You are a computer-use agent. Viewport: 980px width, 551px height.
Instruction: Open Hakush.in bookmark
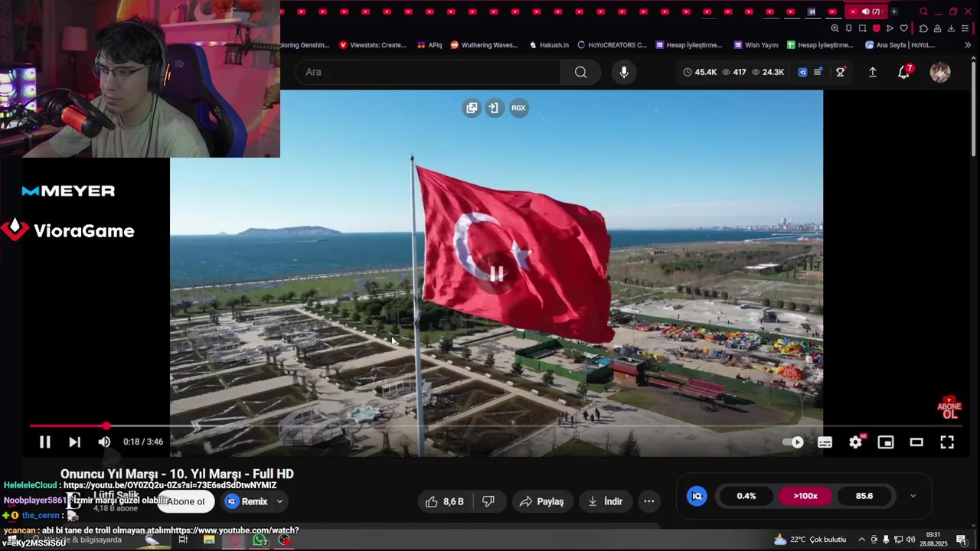click(549, 45)
